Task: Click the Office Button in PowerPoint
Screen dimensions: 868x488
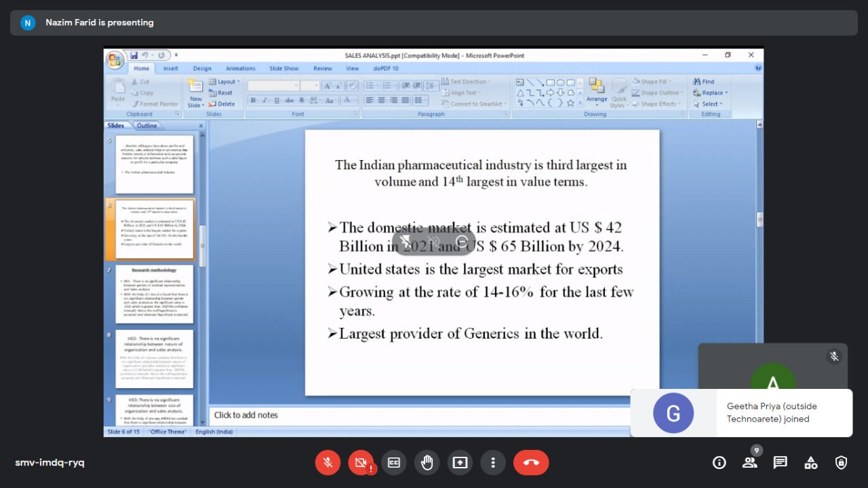Action: 115,59
